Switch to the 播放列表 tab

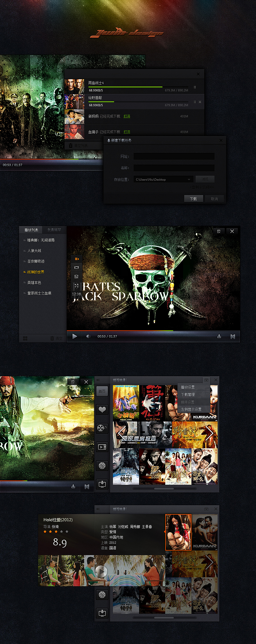click(31, 230)
